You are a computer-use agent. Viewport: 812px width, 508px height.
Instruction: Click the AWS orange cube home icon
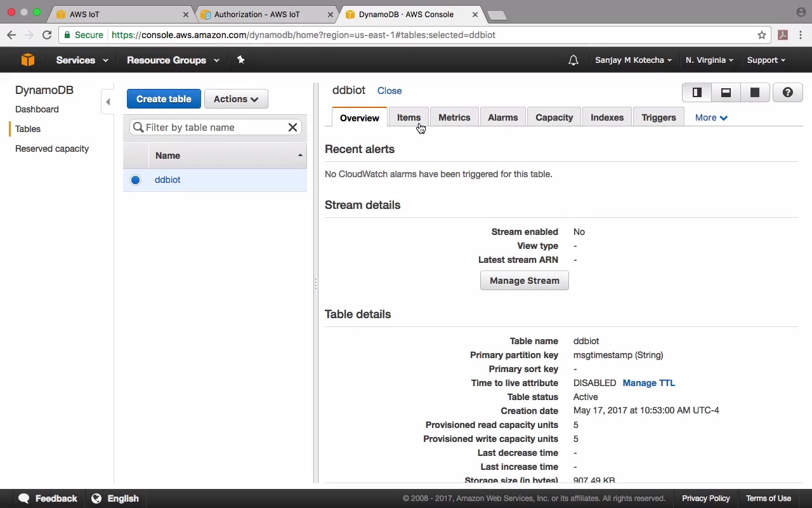(x=27, y=60)
